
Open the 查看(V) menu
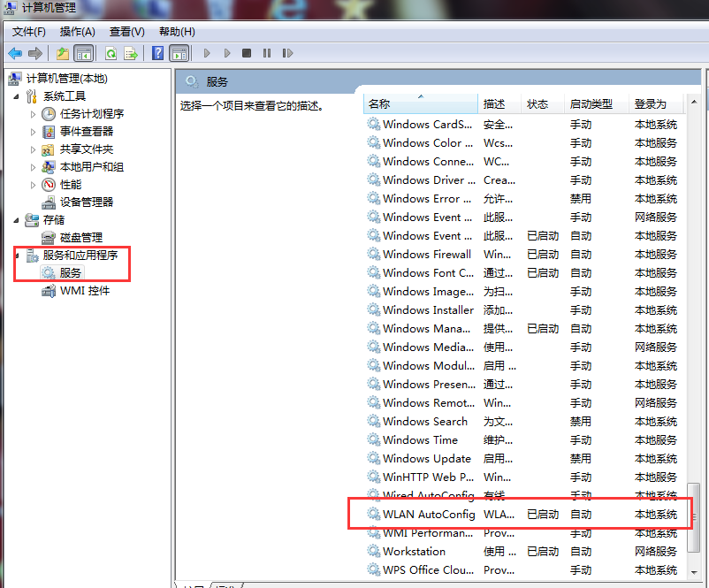(127, 32)
